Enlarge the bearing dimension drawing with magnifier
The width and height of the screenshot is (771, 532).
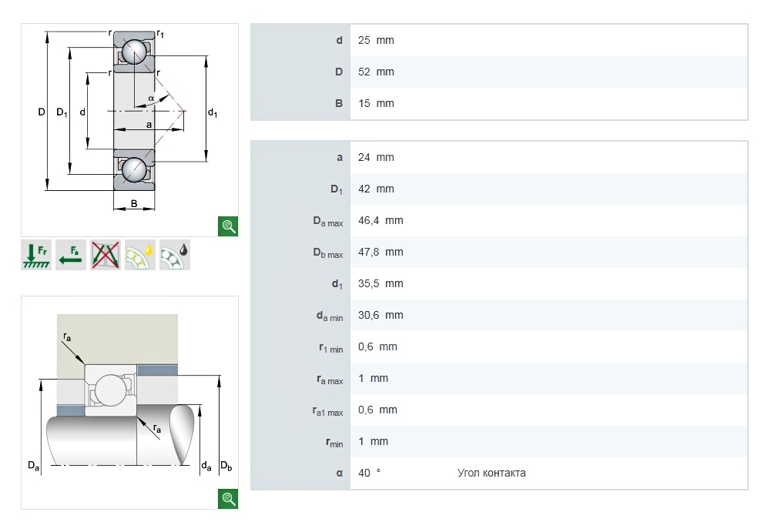coord(228,226)
